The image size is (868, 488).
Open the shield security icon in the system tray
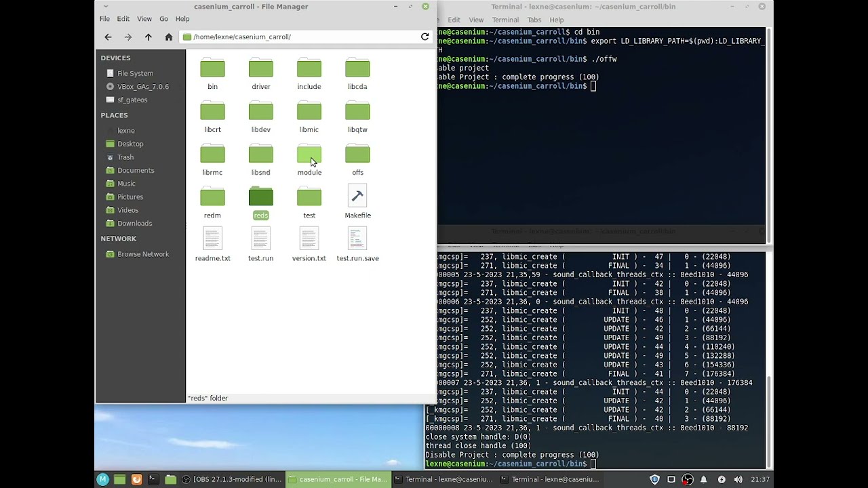coord(654,479)
